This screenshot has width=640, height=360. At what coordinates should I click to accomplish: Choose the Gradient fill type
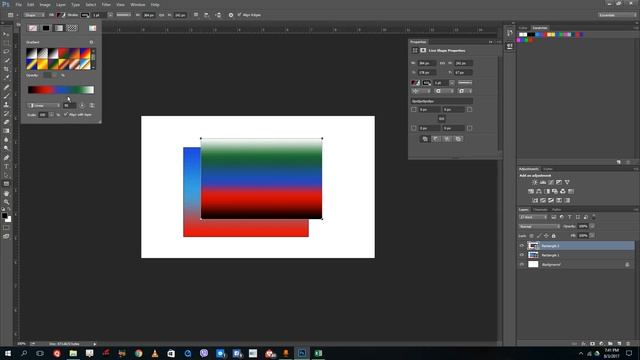pos(59,28)
